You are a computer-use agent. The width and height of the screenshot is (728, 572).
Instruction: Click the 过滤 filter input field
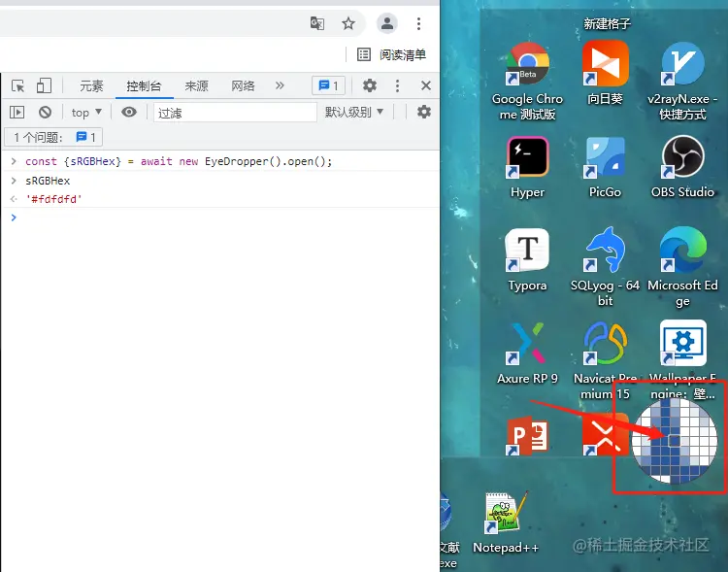[x=236, y=113]
